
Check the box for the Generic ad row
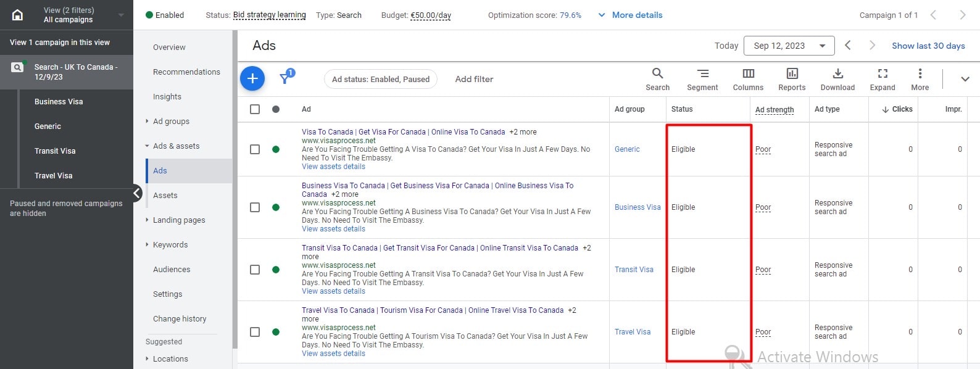coord(255,149)
